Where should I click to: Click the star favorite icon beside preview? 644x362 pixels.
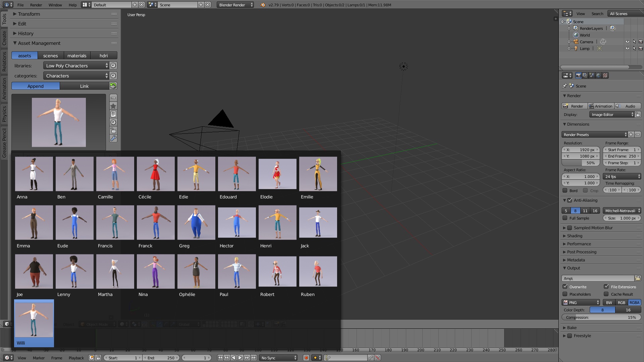[113, 106]
